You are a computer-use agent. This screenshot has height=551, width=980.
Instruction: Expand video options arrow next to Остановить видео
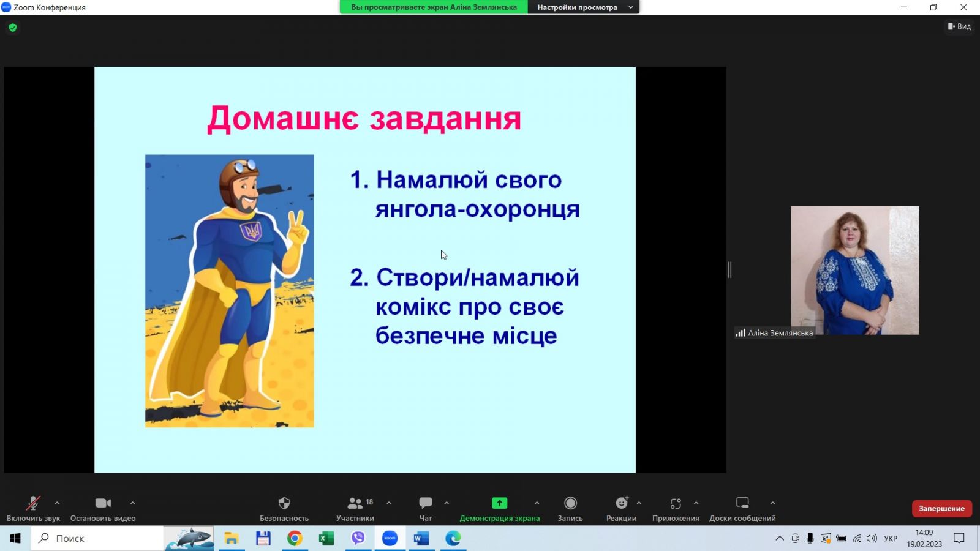(133, 503)
